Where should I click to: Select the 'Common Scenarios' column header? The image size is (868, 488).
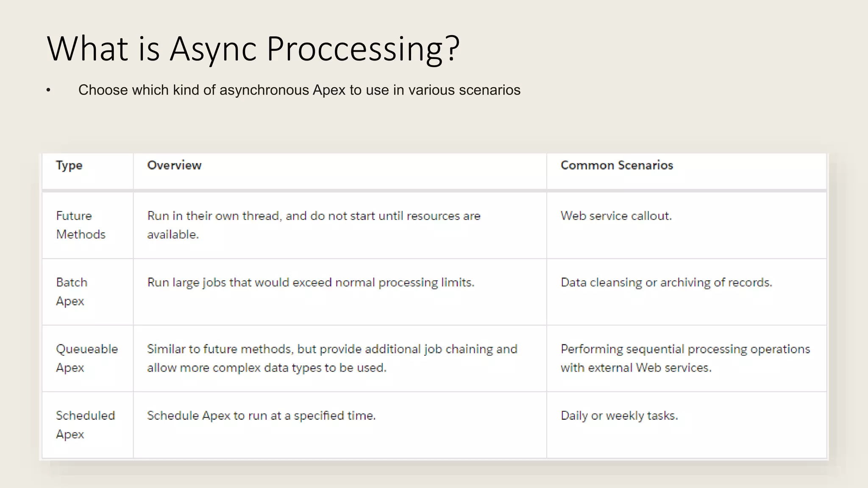pyautogui.click(x=617, y=165)
